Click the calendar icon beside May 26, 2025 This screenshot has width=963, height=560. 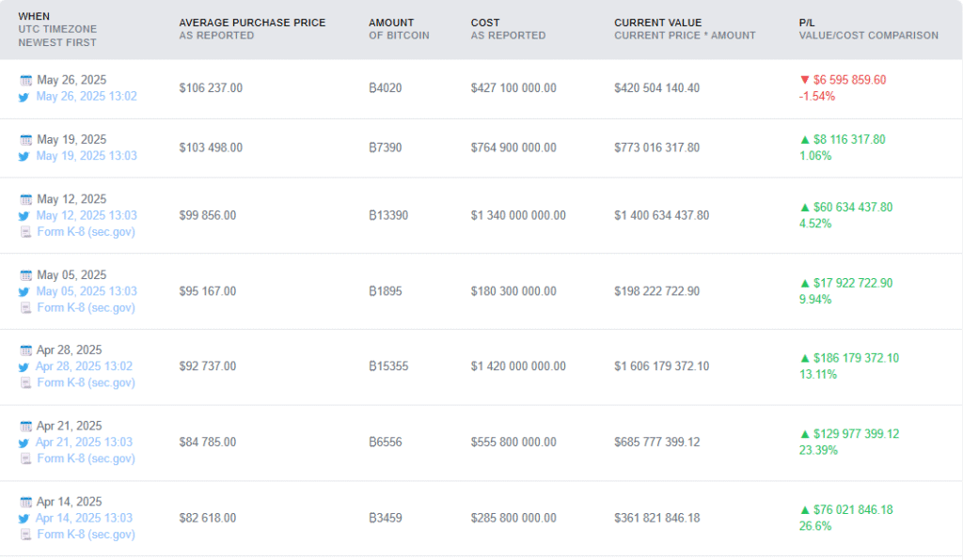pos(25,81)
